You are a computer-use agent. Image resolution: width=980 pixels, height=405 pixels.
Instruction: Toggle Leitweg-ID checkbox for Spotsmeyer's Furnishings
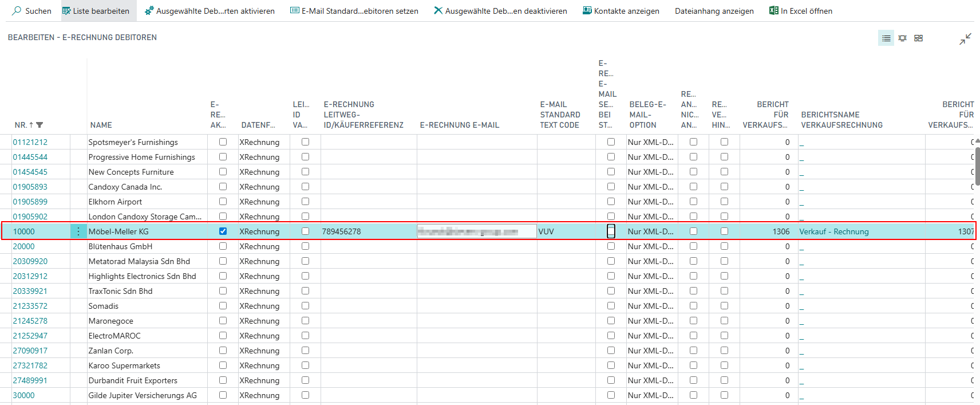point(305,142)
